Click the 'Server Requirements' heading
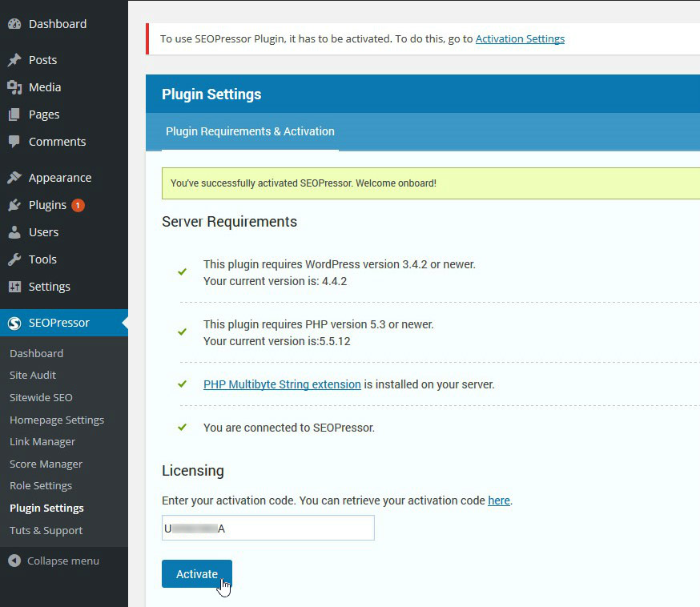Image resolution: width=700 pixels, height=607 pixels. click(230, 222)
